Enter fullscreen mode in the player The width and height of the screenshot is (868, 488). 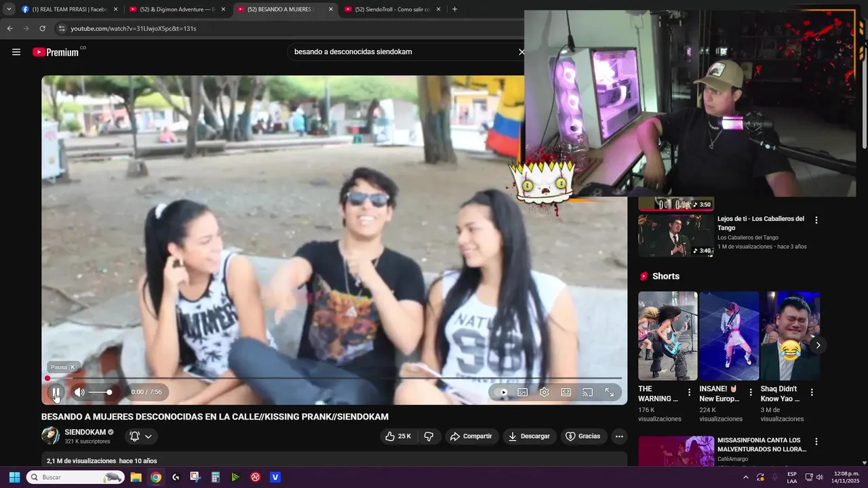click(609, 392)
